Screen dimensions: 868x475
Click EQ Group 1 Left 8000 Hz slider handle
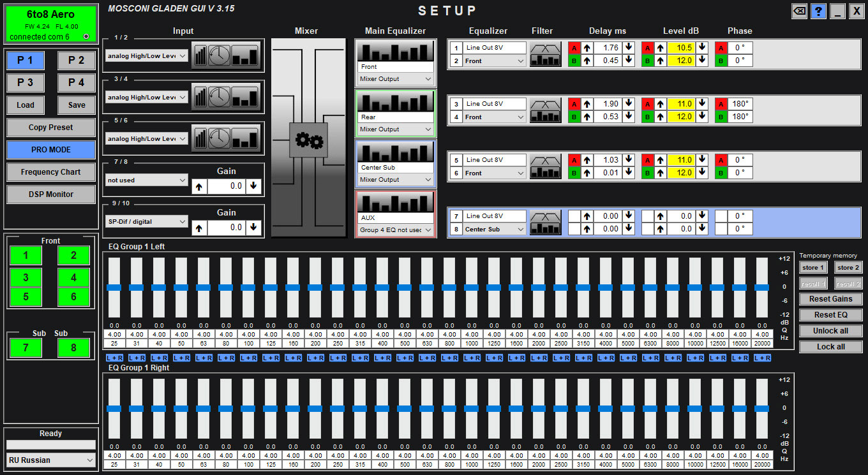[673, 288]
